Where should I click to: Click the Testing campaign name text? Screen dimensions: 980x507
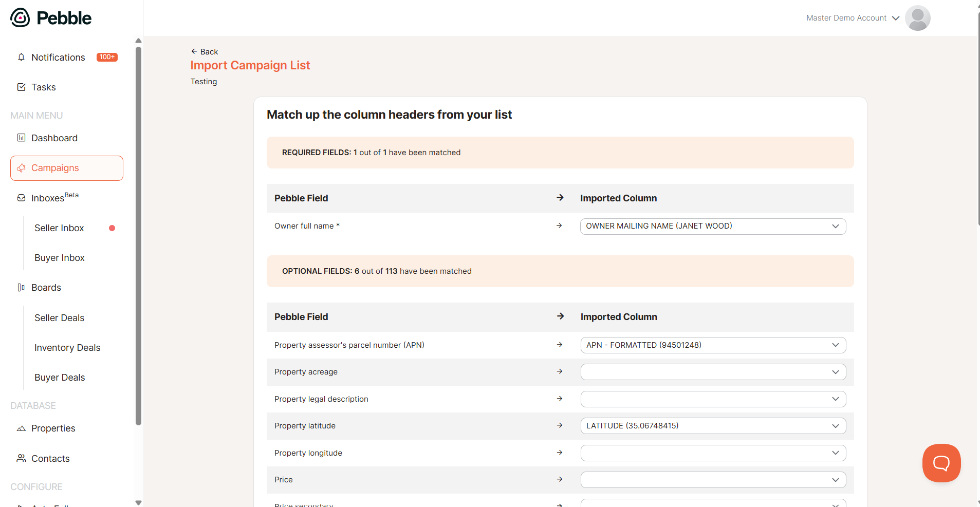click(x=204, y=82)
